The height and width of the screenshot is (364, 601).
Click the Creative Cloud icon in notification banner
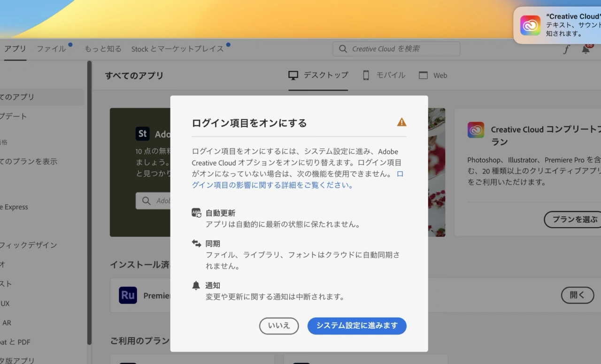click(530, 25)
